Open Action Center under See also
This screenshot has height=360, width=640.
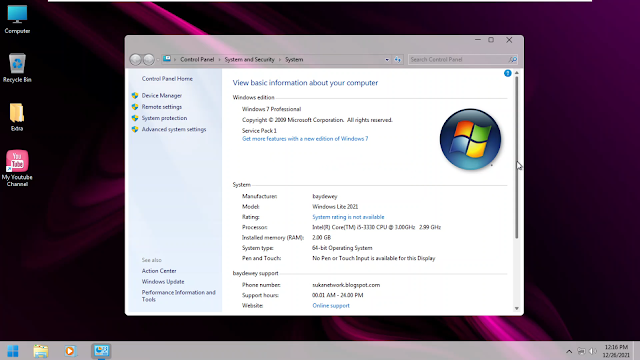pos(159,271)
